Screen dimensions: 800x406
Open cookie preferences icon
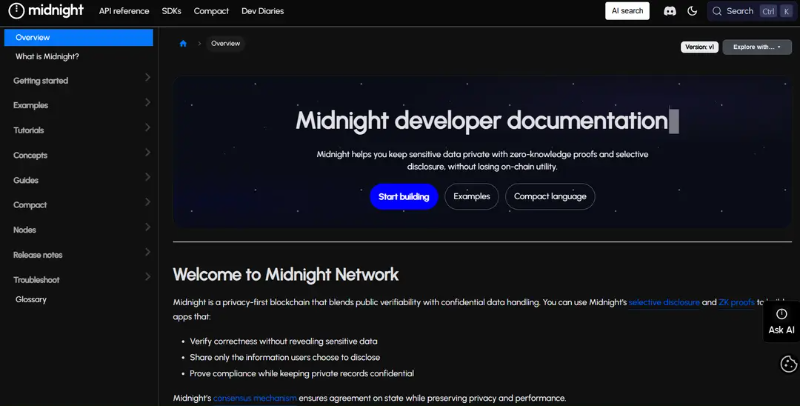(788, 364)
